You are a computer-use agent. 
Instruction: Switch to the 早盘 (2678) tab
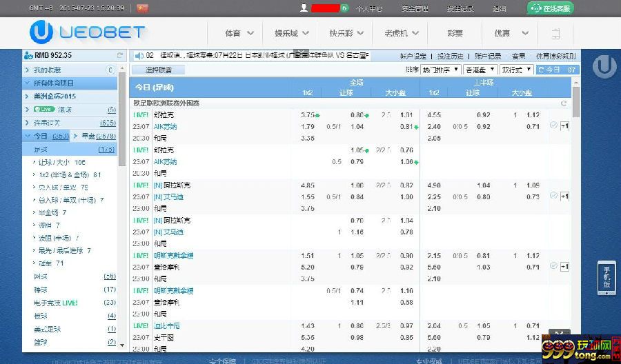click(x=95, y=136)
